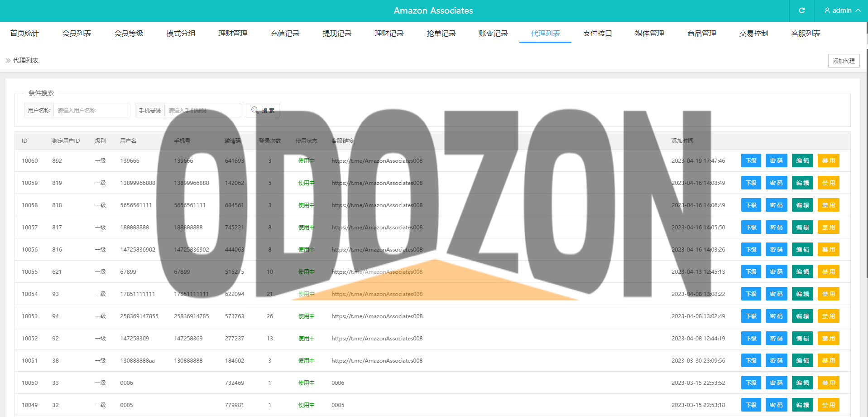868x417 pixels.
Task: Click the ID column header
Action: (24, 141)
